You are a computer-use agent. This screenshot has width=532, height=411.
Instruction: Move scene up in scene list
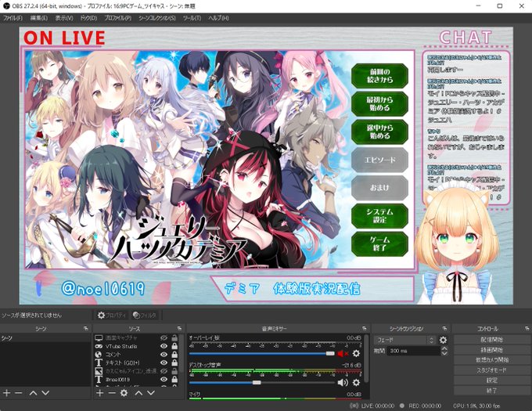(33, 393)
